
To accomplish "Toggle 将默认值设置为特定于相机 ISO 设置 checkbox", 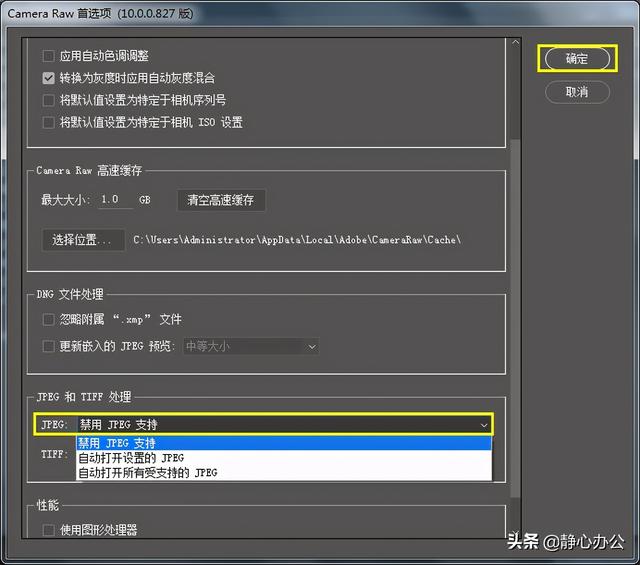I will click(49, 122).
